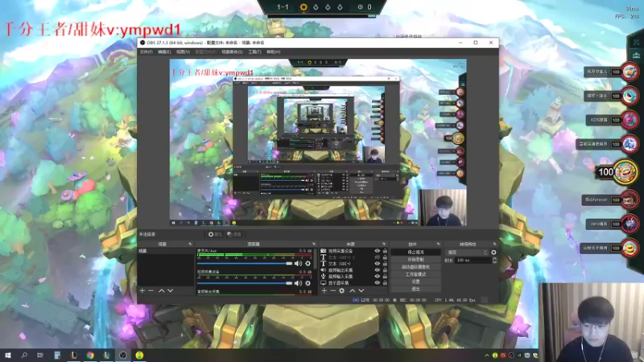
Task: Click the webcam overlay in OBS preview
Action: [x=443, y=208]
